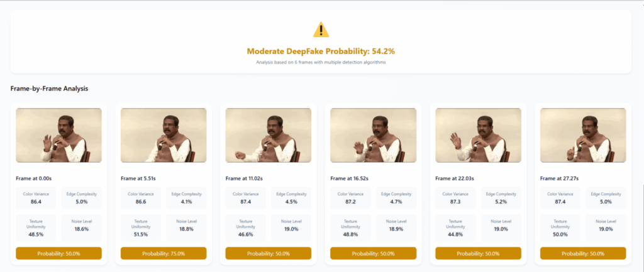
Task: Click the yellow warning triangle icon
Action: (x=321, y=30)
